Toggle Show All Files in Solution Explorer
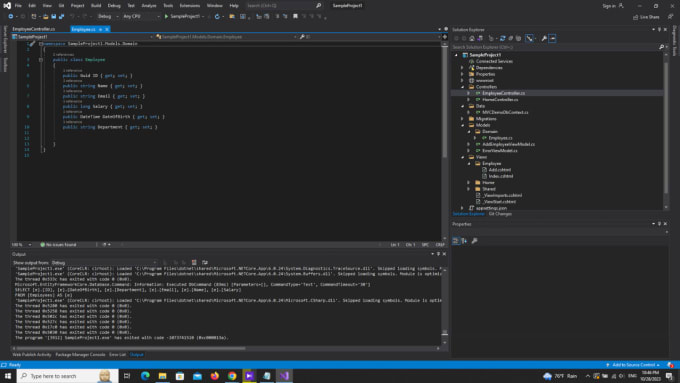 (518, 39)
